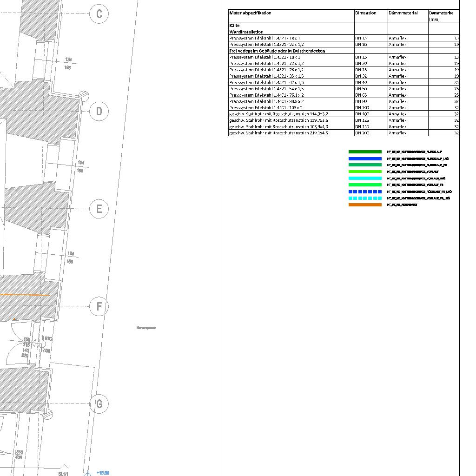Pick the dark green legend swatch

pos(365,152)
